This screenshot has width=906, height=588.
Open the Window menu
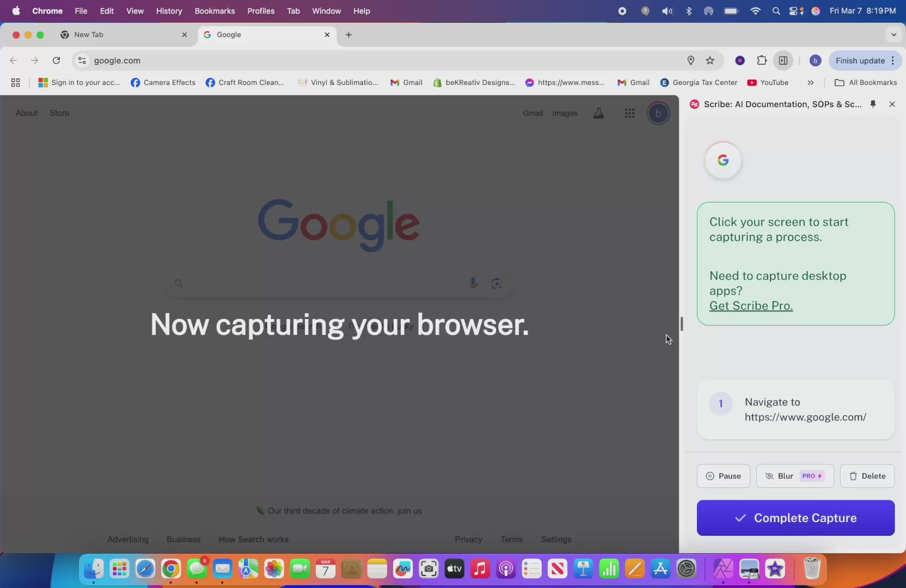(x=326, y=11)
